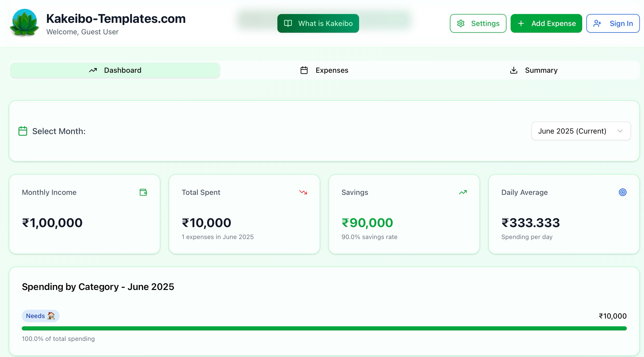Expand the month selection combo box
The width and height of the screenshot is (644, 357).
pos(581,131)
